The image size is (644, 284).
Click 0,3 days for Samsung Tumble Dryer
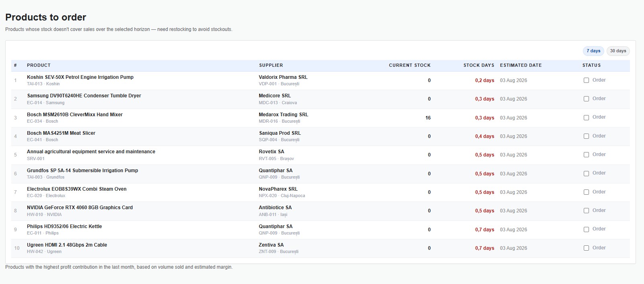[485, 99]
